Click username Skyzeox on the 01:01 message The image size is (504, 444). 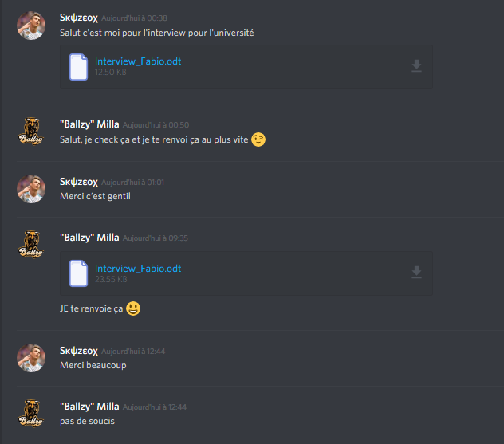point(79,182)
